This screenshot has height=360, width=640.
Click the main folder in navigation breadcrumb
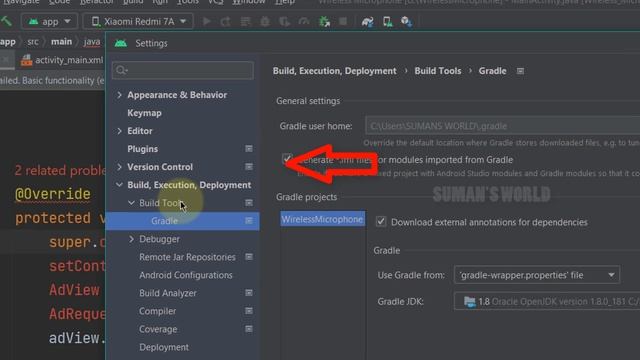click(x=61, y=42)
